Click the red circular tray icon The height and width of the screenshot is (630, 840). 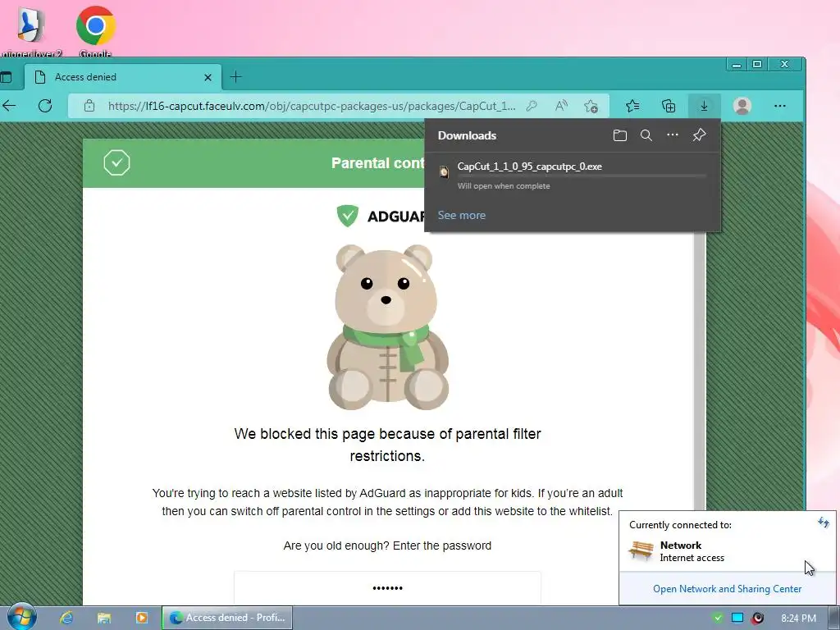pyautogui.click(x=757, y=619)
